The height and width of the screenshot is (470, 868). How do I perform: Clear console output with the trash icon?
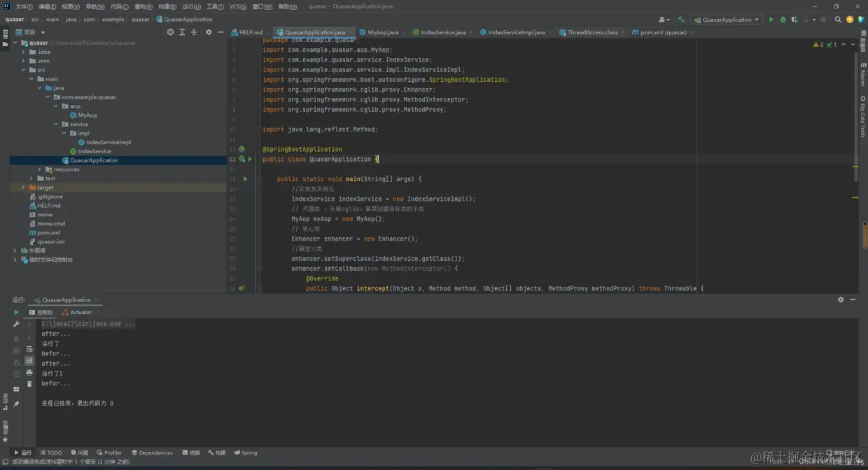point(29,383)
